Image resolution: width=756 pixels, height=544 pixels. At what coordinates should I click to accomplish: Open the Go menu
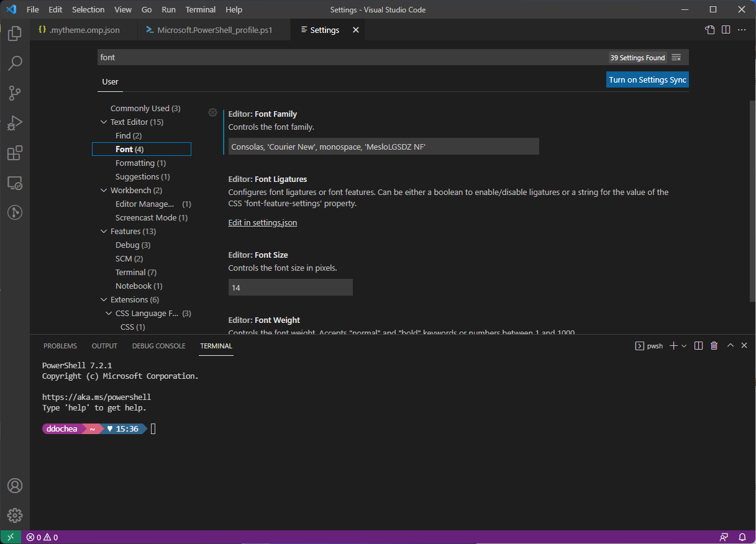click(147, 10)
